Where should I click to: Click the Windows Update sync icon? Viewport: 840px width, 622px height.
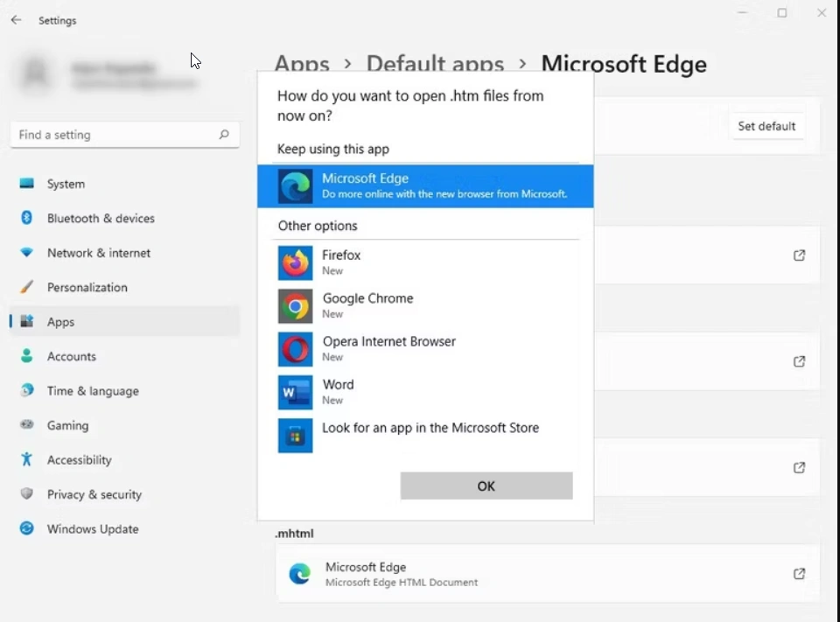click(26, 528)
